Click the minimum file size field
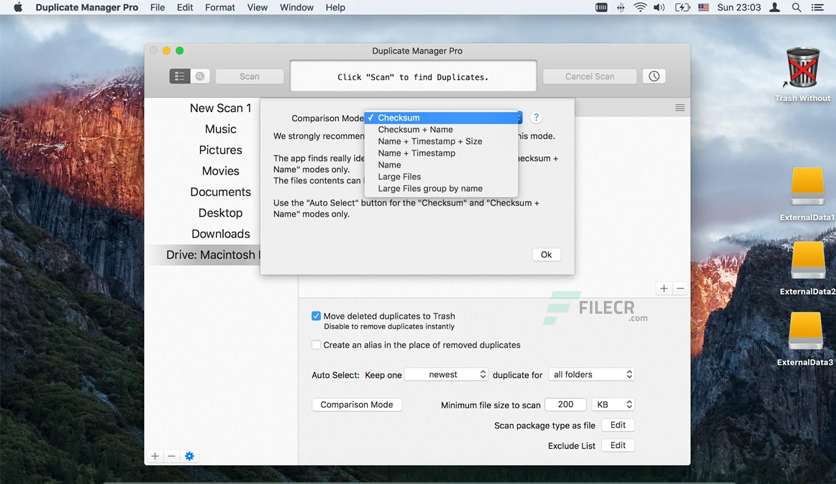836x484 pixels. [x=566, y=405]
